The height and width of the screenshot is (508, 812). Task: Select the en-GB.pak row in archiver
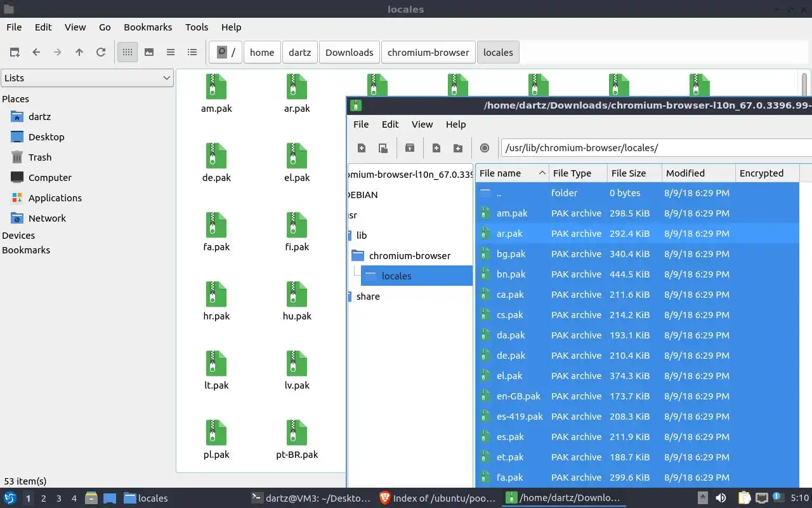[x=638, y=396]
